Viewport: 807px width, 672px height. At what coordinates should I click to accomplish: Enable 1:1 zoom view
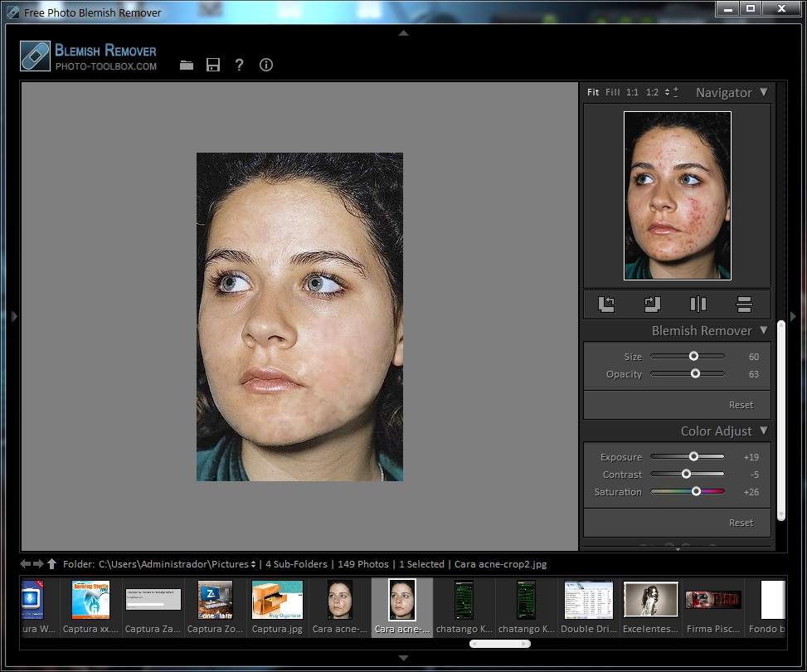pos(632,92)
